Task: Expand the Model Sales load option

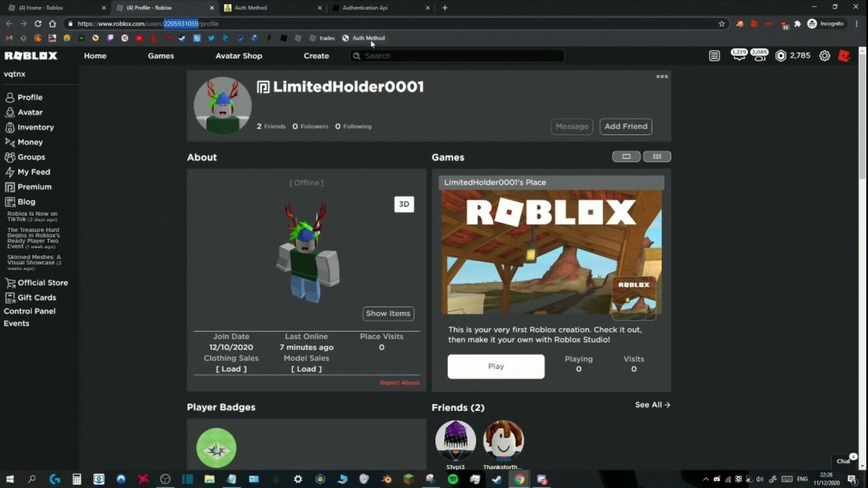Action: (x=306, y=369)
